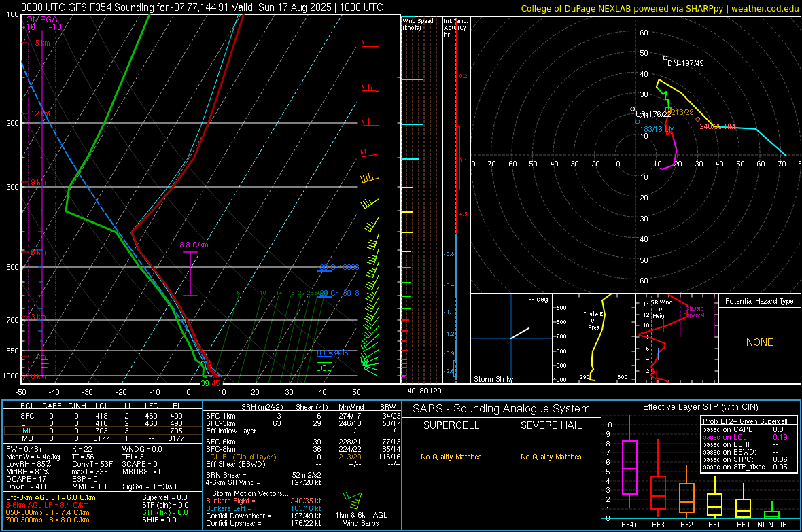The image size is (802, 532).
Task: Click the green LCL marker on the skew-T
Action: [x=324, y=368]
